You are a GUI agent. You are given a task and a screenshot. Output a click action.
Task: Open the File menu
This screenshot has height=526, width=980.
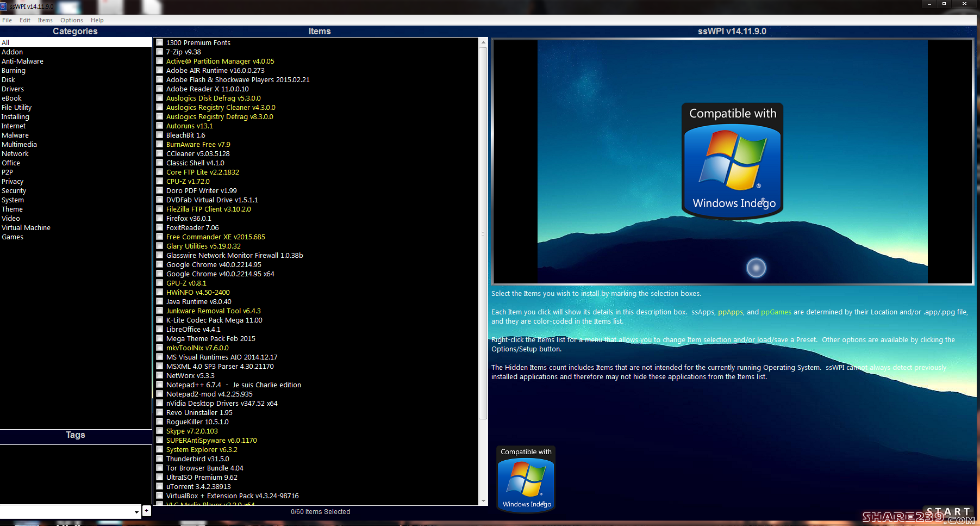pos(7,20)
